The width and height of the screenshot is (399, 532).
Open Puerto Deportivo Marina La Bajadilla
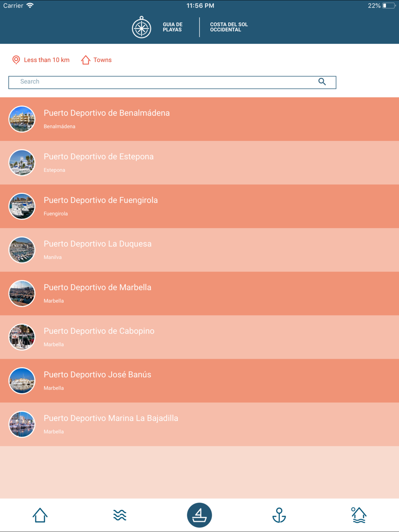click(199, 424)
